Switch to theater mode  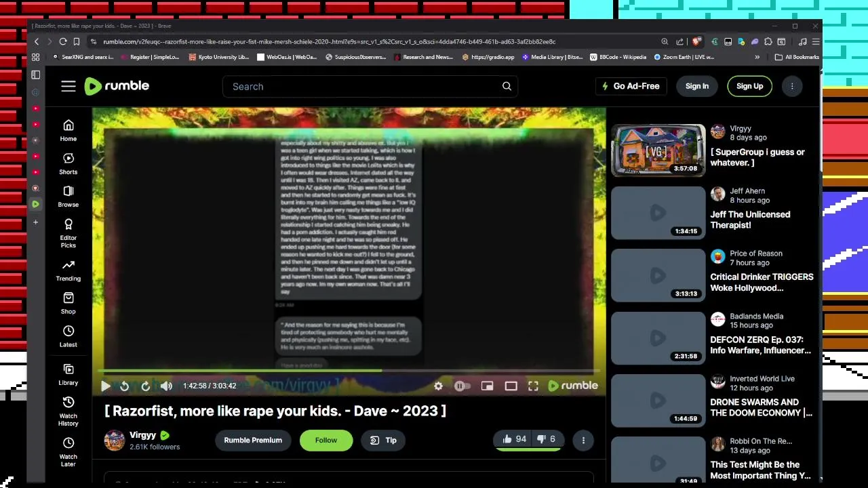click(511, 386)
